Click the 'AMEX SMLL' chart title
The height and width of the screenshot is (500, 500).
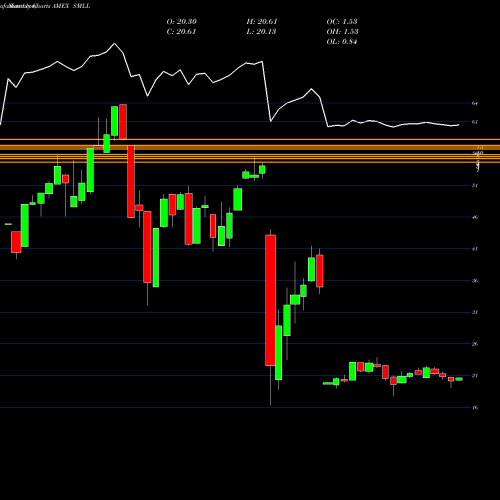tap(71, 6)
